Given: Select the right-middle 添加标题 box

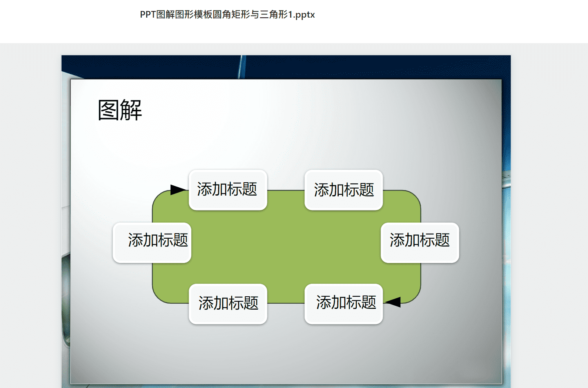Looking at the screenshot, I should [420, 243].
